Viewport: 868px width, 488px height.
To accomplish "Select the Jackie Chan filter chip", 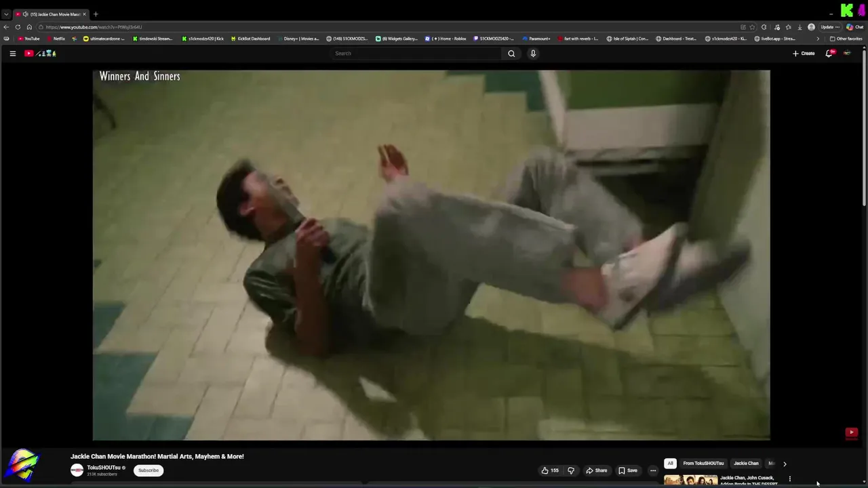I will [x=746, y=464].
